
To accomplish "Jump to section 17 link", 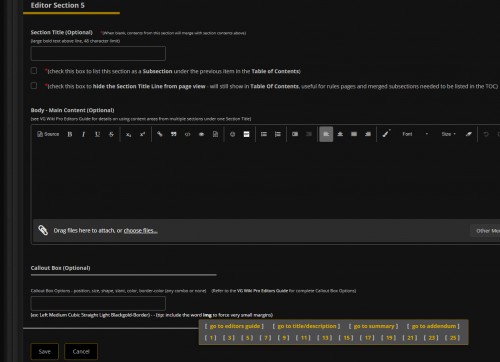I will click(x=367, y=338).
